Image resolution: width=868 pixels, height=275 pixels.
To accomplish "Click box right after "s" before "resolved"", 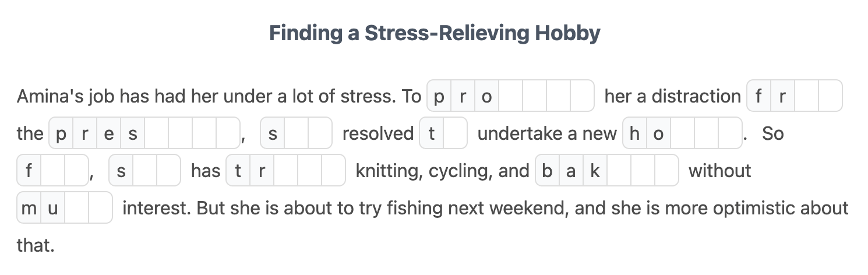I will 297,133.
